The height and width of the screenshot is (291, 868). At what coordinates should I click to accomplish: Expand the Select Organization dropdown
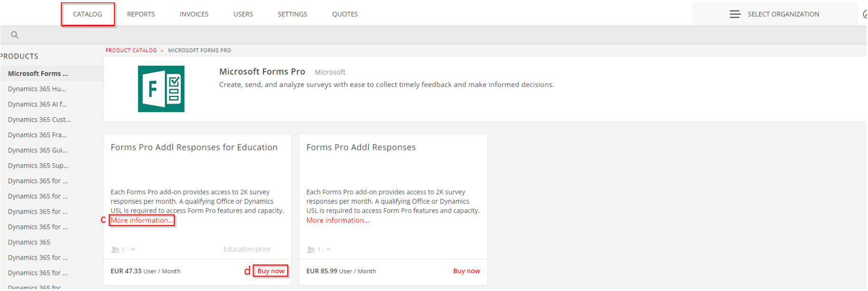pos(783,14)
